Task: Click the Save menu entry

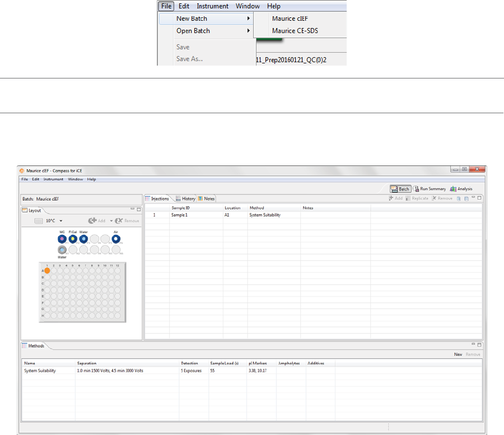Action: pyautogui.click(x=183, y=47)
